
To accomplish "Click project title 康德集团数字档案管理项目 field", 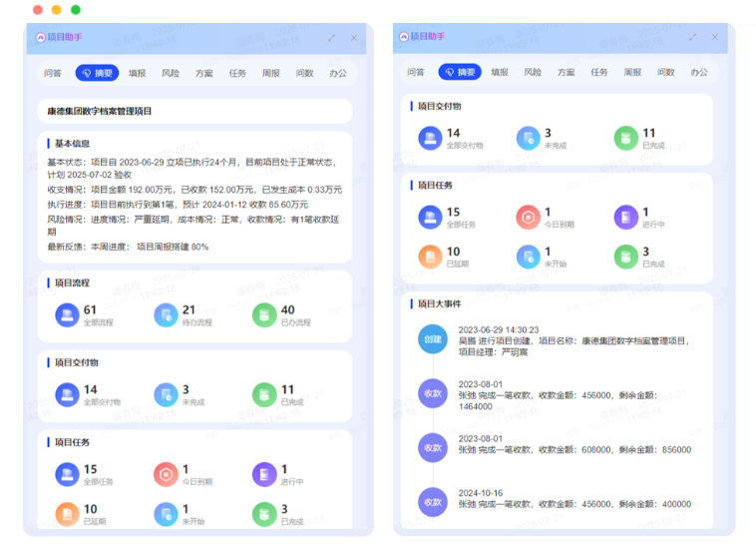I will pos(194,112).
